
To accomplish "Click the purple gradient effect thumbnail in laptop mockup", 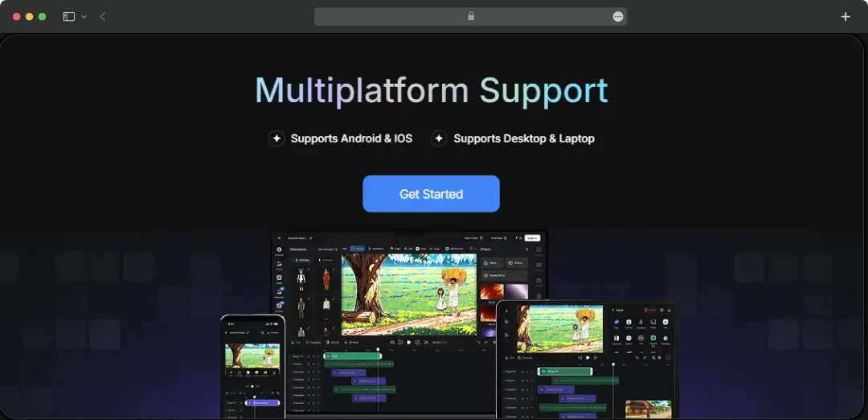I will (x=517, y=291).
